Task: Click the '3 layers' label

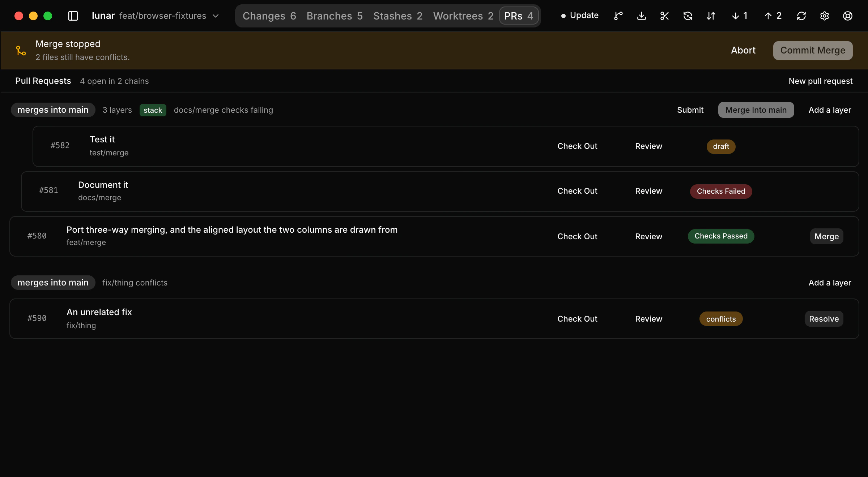Action: (117, 110)
